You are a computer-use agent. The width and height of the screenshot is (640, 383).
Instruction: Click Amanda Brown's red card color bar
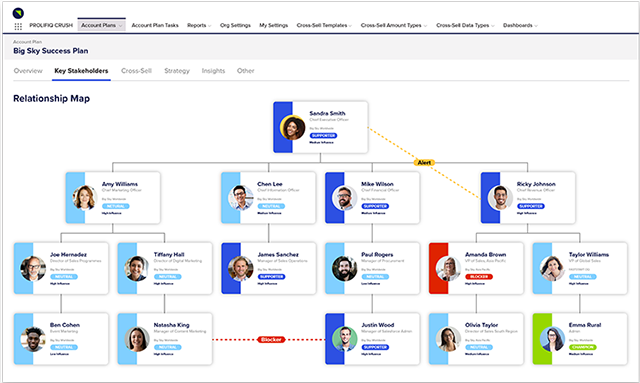coord(439,268)
